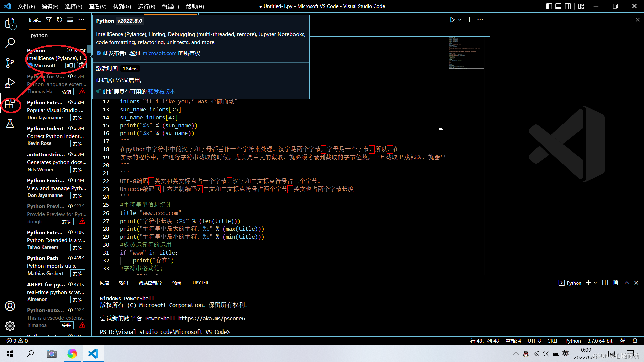Open the 终端(T) menu in the menu bar
Screen dimensions: 644x362
click(170, 6)
